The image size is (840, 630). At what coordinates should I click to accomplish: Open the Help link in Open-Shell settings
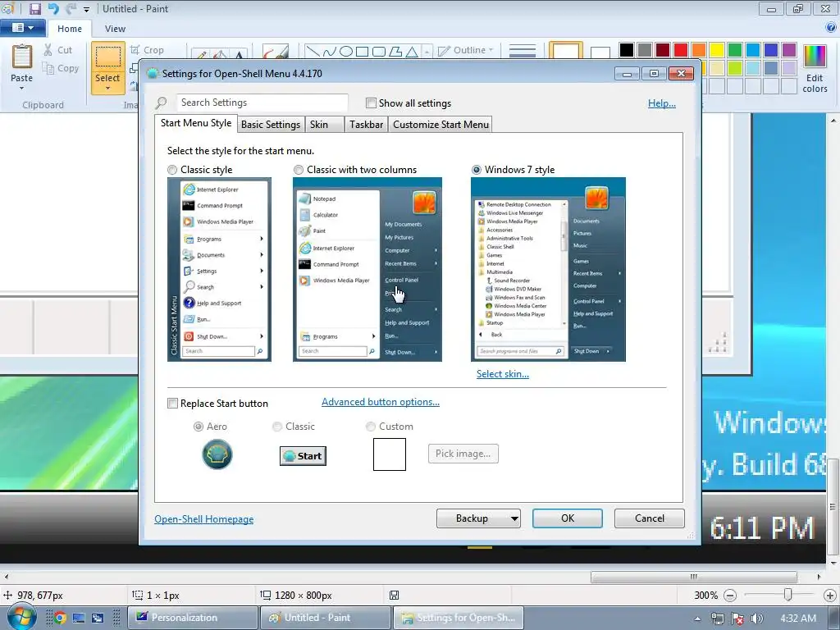pyautogui.click(x=662, y=103)
